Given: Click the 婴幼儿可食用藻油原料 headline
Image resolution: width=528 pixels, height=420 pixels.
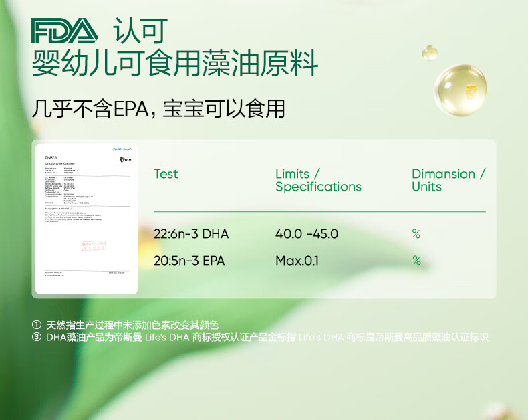Looking at the screenshot, I should (x=174, y=63).
